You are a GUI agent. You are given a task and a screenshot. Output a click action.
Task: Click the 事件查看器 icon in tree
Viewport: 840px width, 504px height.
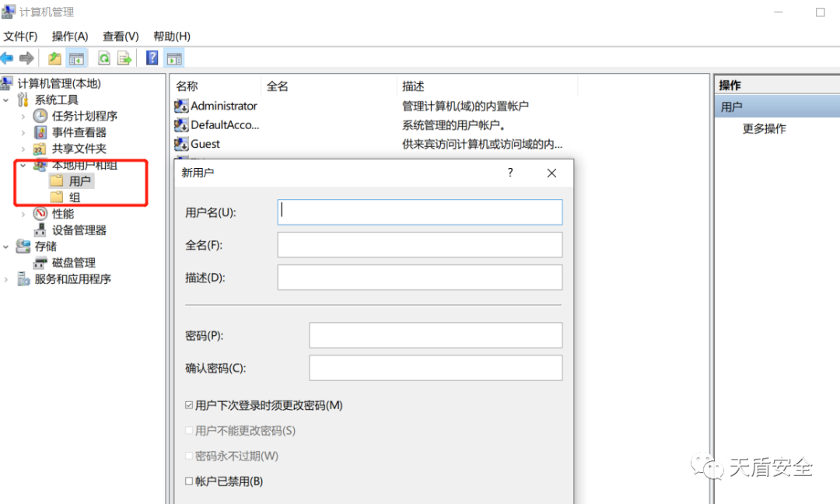click(40, 132)
